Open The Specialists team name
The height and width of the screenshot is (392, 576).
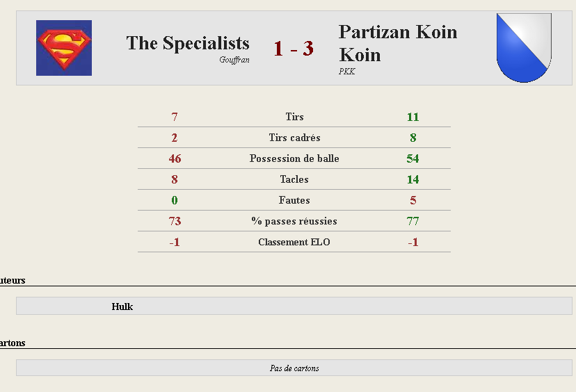coord(188,43)
